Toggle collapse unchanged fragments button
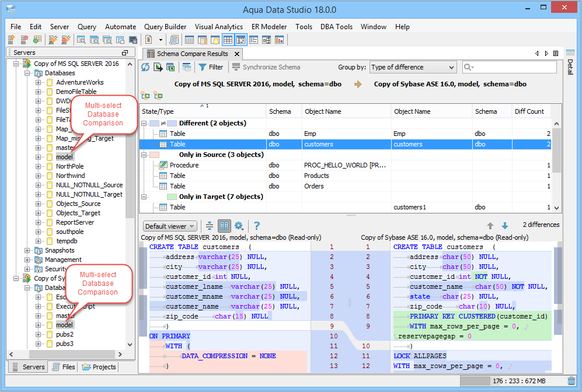 [210, 226]
